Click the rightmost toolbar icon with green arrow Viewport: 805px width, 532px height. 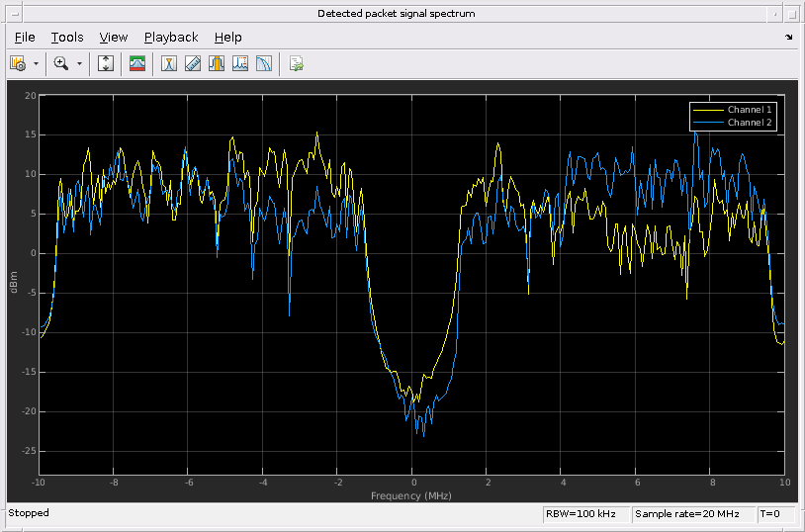point(296,63)
